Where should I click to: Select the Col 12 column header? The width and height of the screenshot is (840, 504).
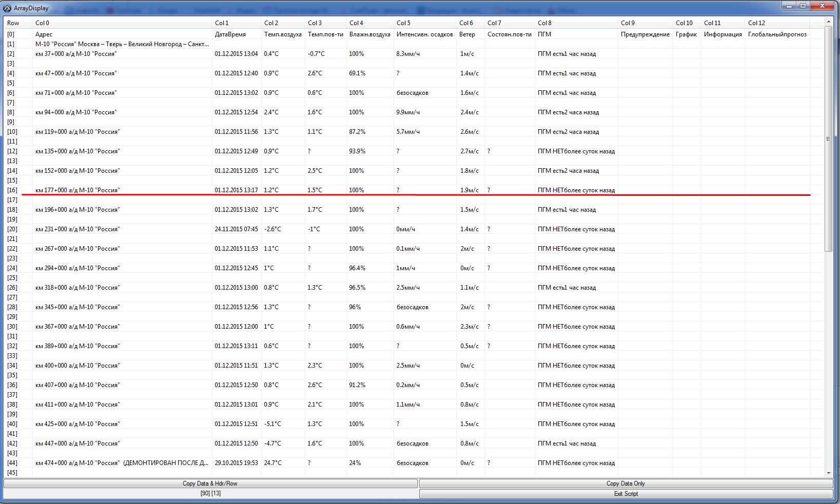tap(756, 23)
